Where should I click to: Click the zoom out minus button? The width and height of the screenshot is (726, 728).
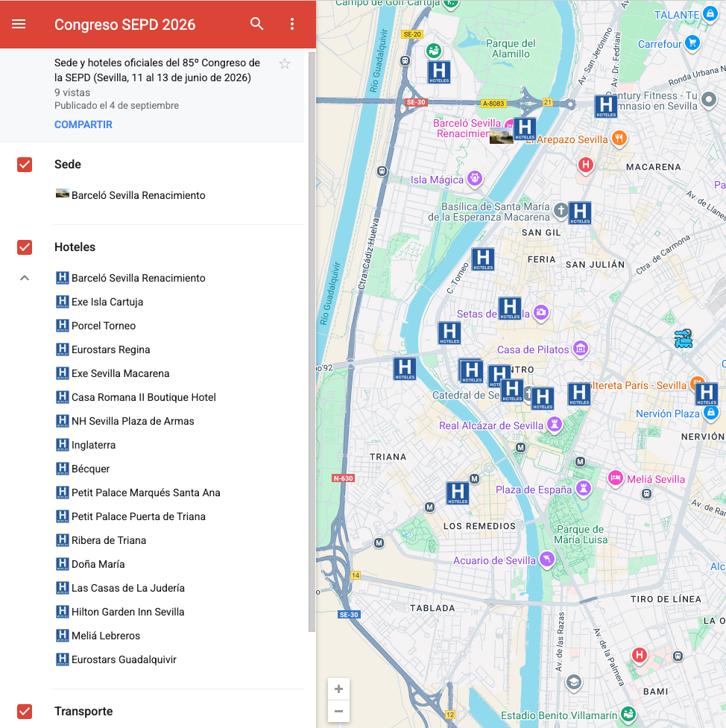pyautogui.click(x=338, y=711)
